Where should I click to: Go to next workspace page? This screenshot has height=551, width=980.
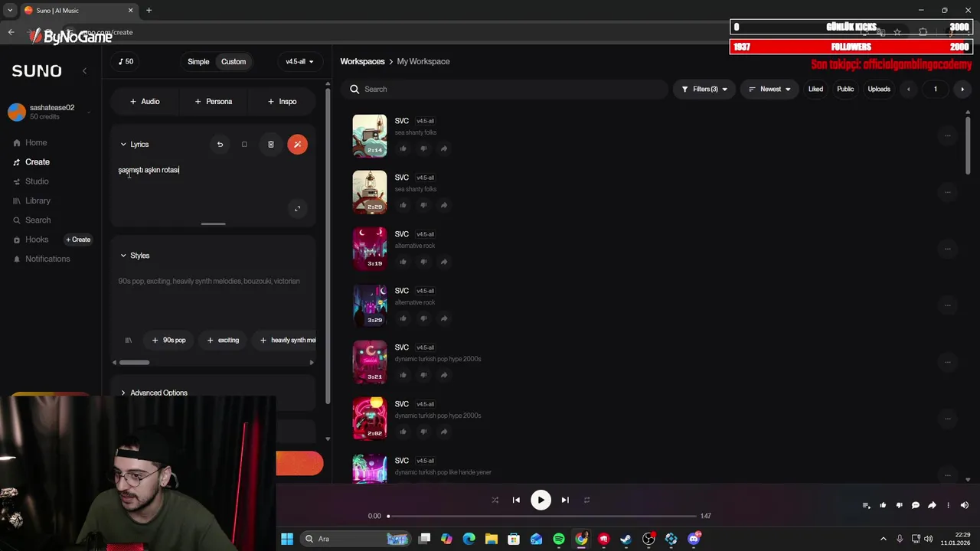962,90
